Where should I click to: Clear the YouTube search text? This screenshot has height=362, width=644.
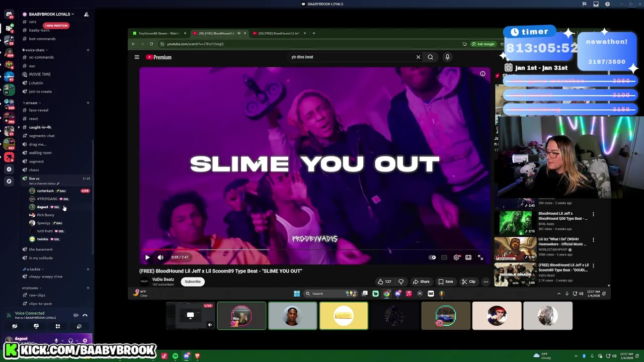[418, 57]
